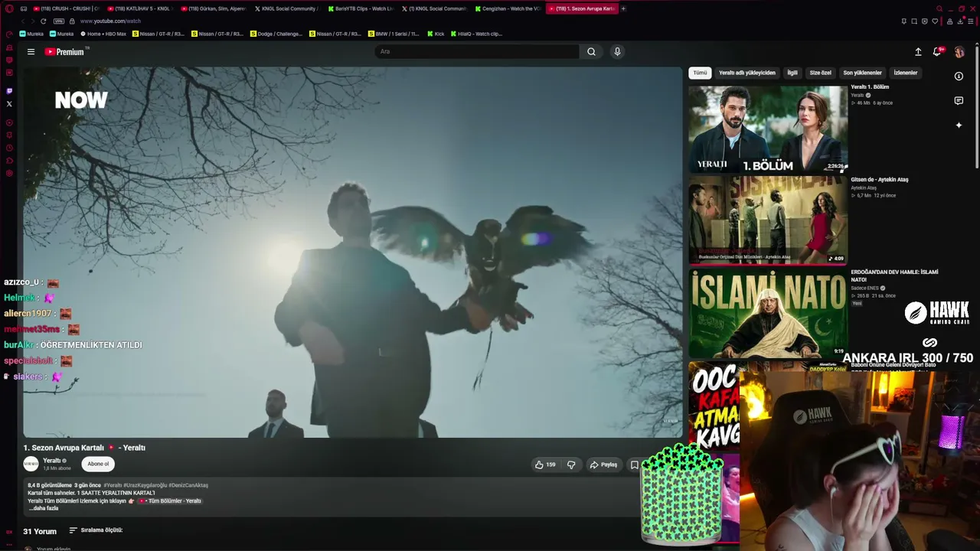Click the 'Paylaş' share button

(x=603, y=465)
